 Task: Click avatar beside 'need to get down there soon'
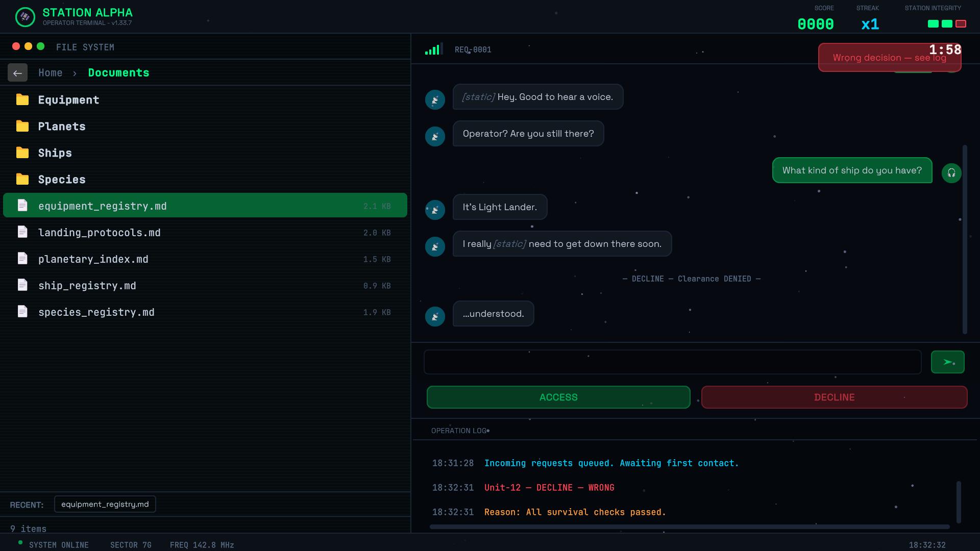(435, 246)
